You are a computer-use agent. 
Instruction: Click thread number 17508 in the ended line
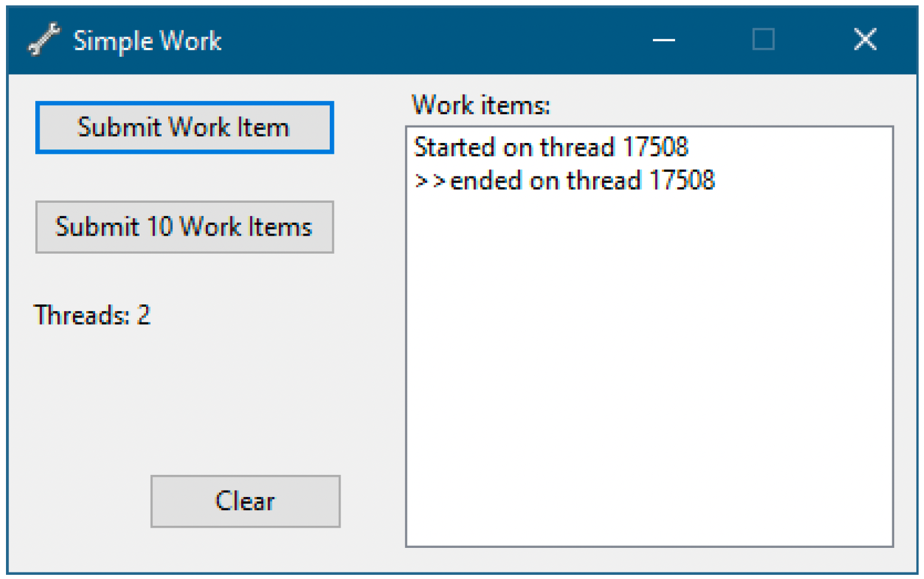(x=682, y=180)
